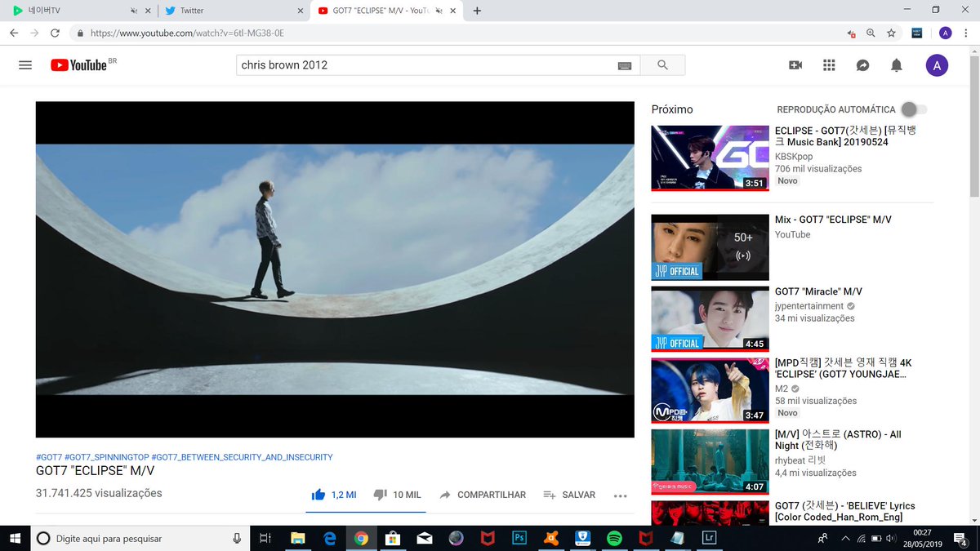
Task: Open the more actions three-dot menu under video
Action: [x=620, y=495]
